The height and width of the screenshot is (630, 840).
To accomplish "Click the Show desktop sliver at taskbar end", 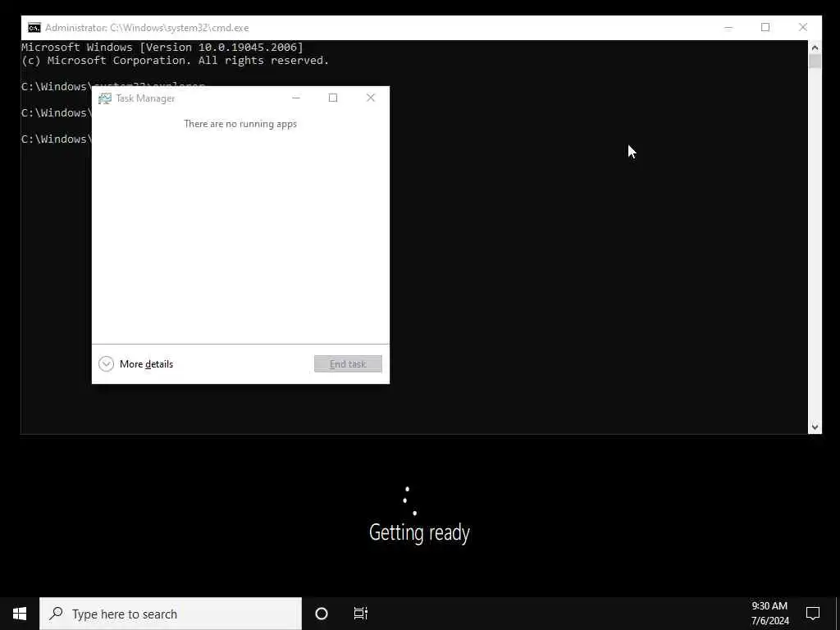I will point(838,614).
